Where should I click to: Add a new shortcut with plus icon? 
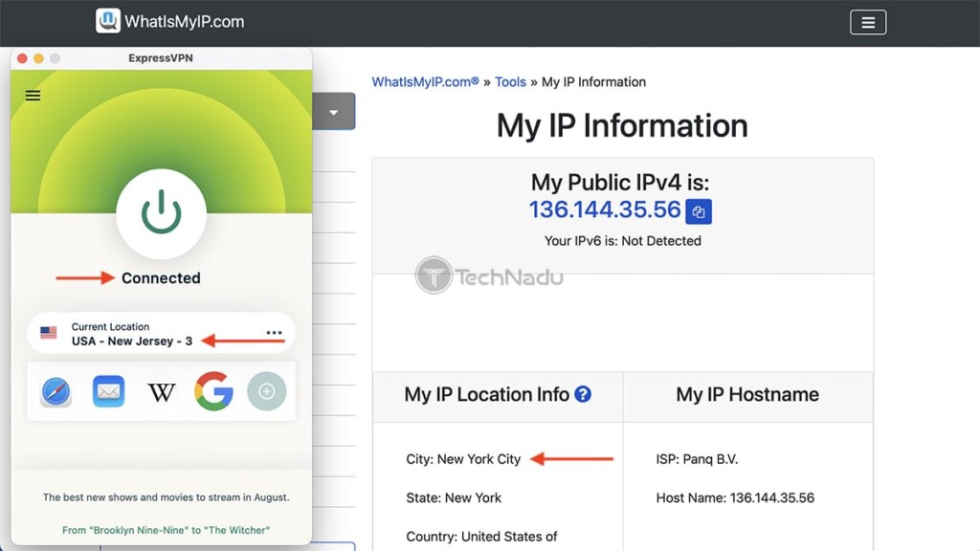pyautogui.click(x=267, y=391)
